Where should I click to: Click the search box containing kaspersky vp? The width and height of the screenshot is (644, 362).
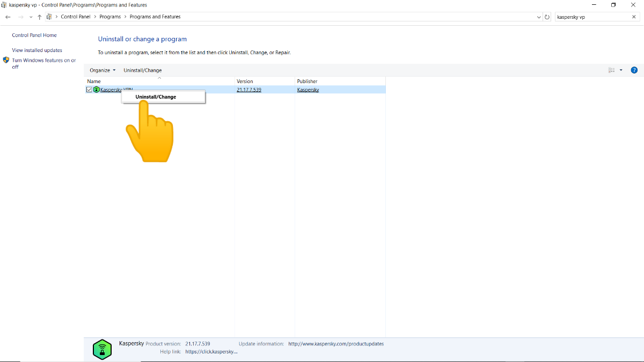tap(592, 17)
